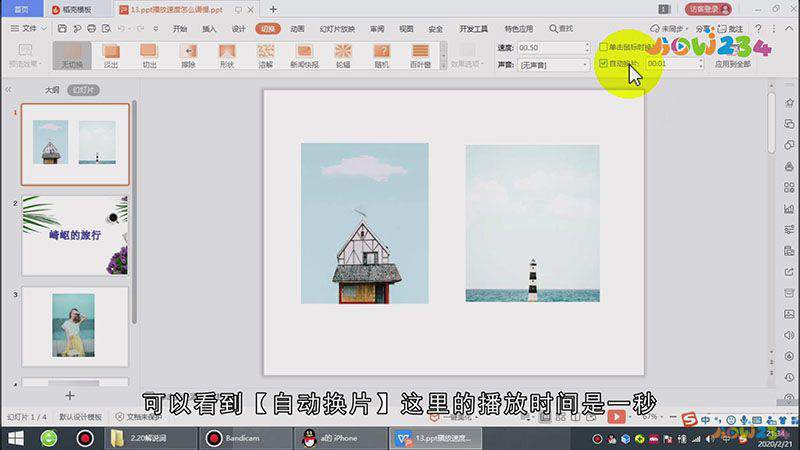Viewport: 800px width, 450px height.
Task: Click the help question mark icon
Action: tap(759, 29)
